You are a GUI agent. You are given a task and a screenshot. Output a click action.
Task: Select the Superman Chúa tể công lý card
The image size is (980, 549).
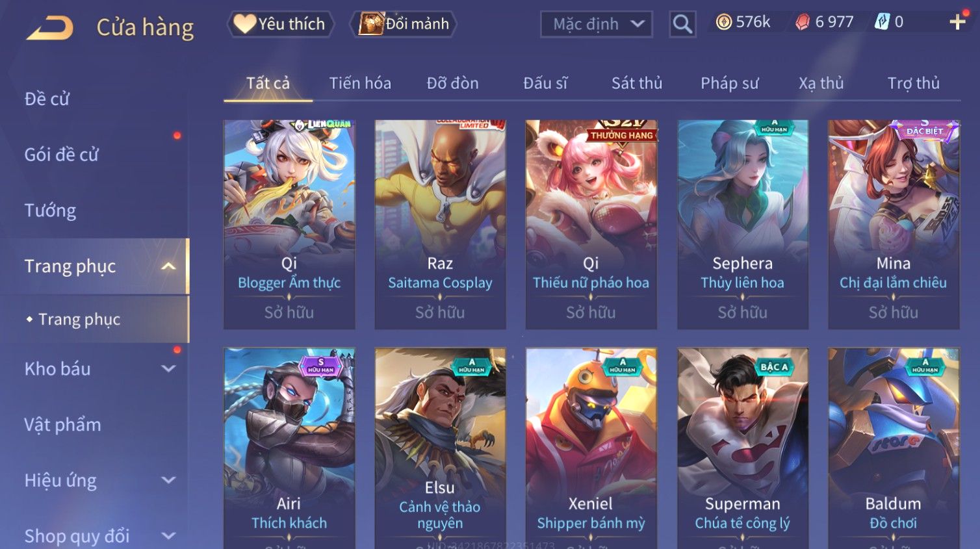[743, 448]
